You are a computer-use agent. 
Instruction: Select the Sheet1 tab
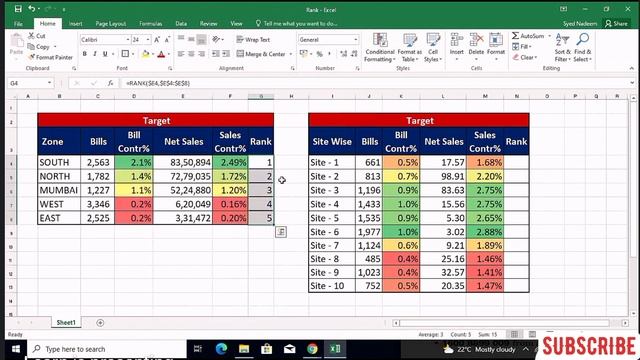(x=66, y=322)
